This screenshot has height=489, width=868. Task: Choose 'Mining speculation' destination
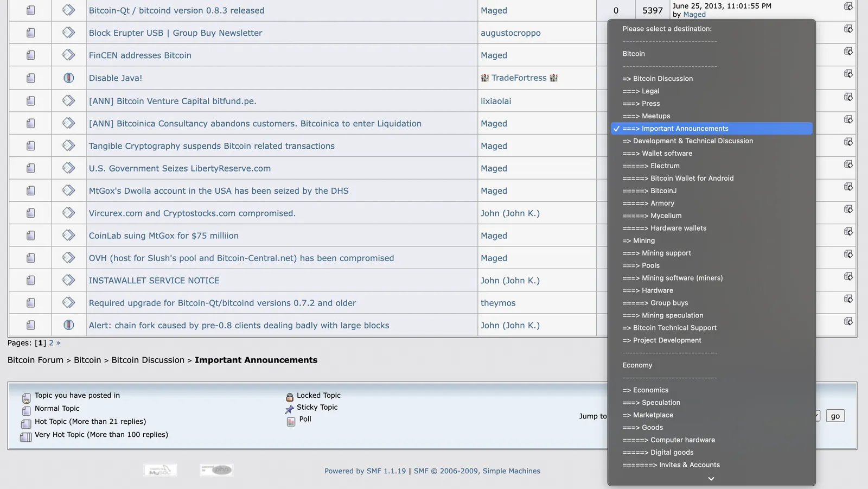pos(711,316)
